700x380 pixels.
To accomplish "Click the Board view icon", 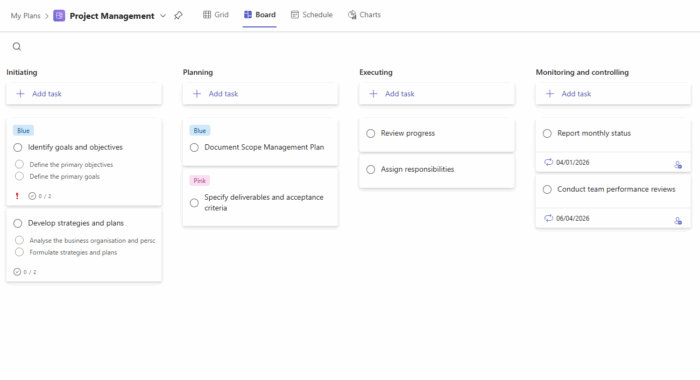I will (x=248, y=15).
